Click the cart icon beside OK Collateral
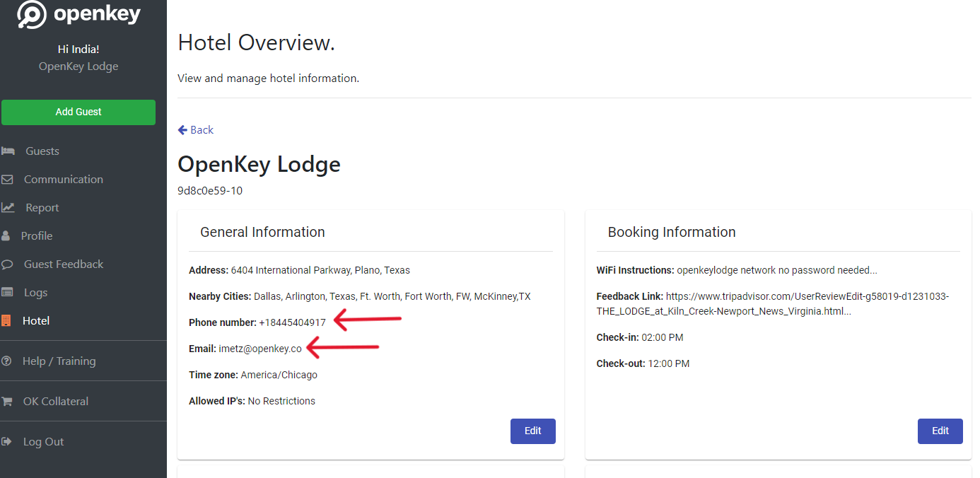 pos(7,402)
